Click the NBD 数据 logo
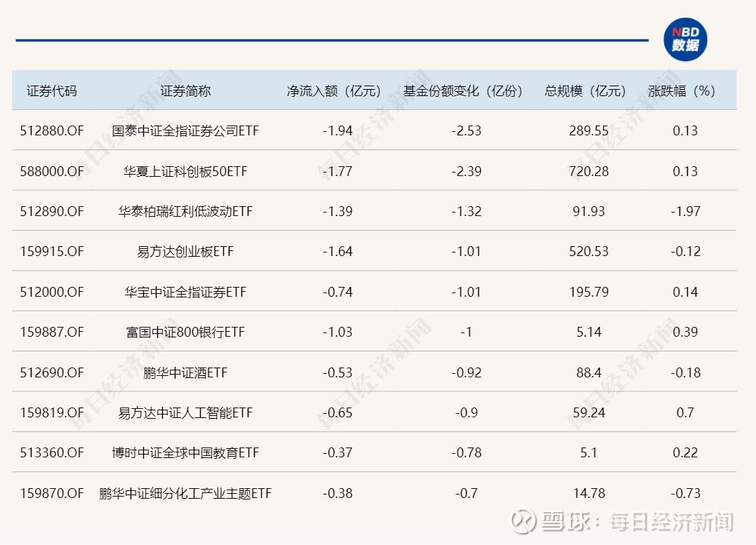 point(684,40)
